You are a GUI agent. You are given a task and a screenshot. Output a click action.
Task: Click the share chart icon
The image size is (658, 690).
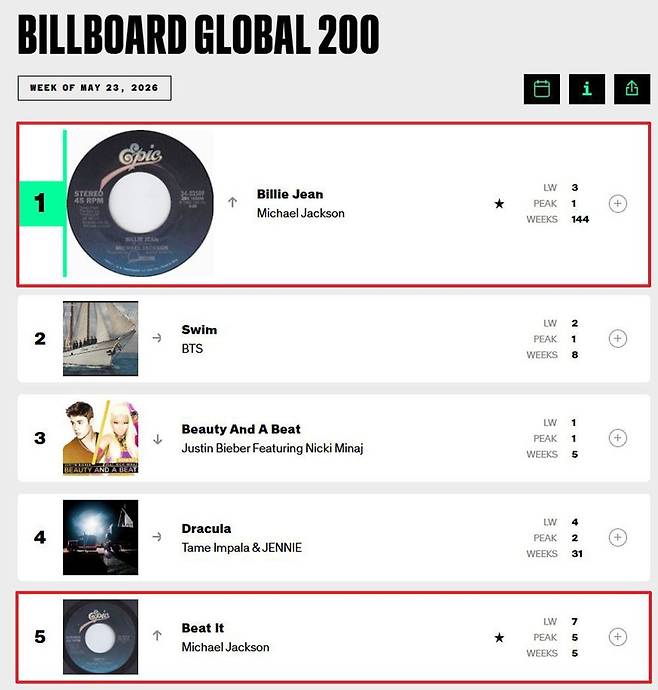pos(632,89)
